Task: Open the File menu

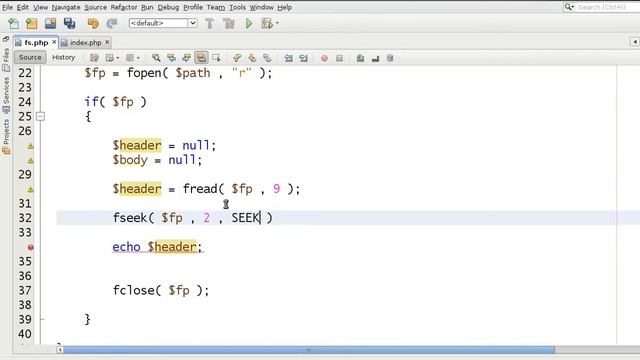Action: click(7, 7)
